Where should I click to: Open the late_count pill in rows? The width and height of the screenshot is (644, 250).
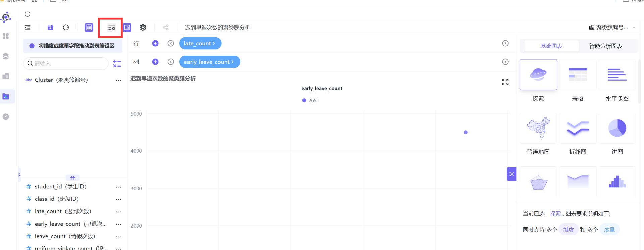200,43
